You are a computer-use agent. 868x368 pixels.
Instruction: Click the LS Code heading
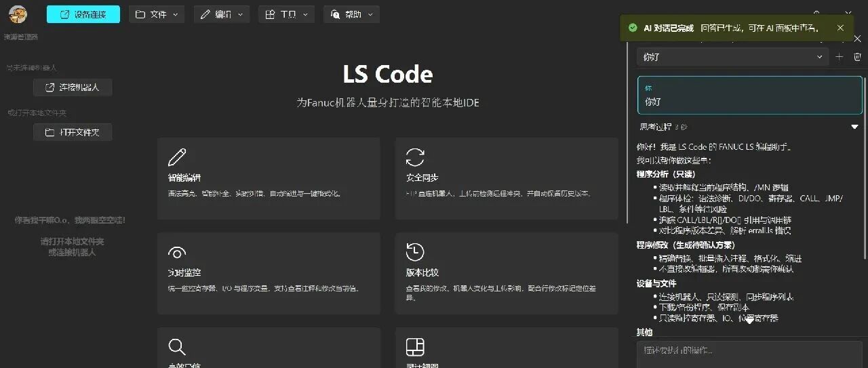click(x=388, y=74)
